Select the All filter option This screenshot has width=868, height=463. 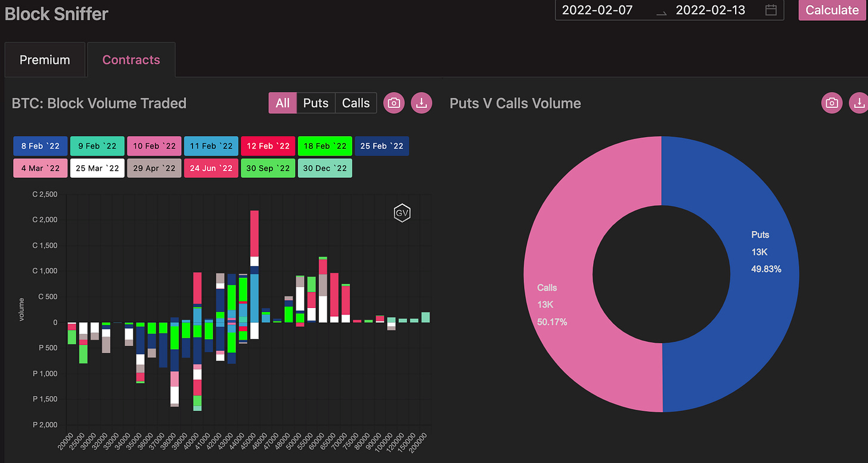pos(283,103)
